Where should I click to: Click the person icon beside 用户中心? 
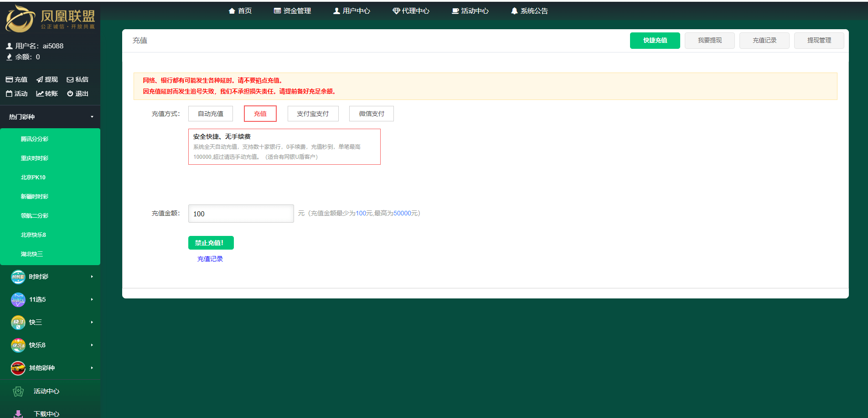click(336, 11)
